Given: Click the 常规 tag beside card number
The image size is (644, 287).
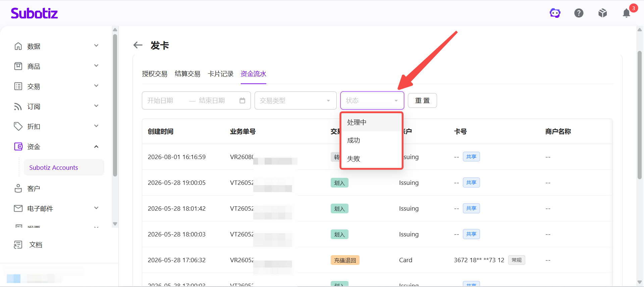Looking at the screenshot, I should [x=517, y=260].
